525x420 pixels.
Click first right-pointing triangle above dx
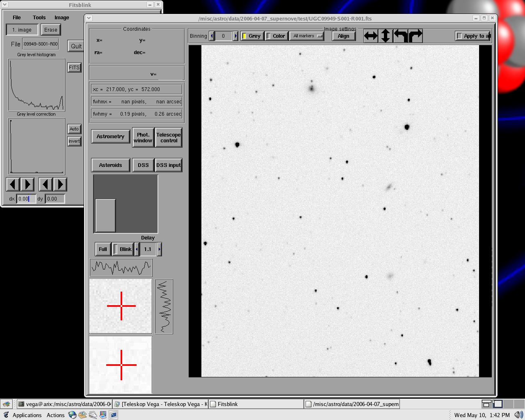[x=27, y=184]
